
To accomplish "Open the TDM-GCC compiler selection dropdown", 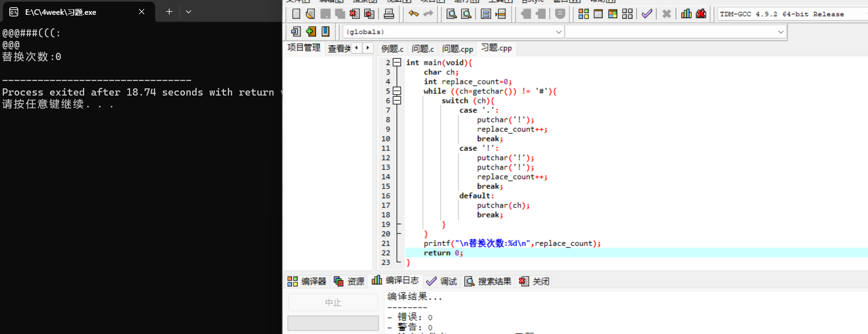I will coord(792,14).
